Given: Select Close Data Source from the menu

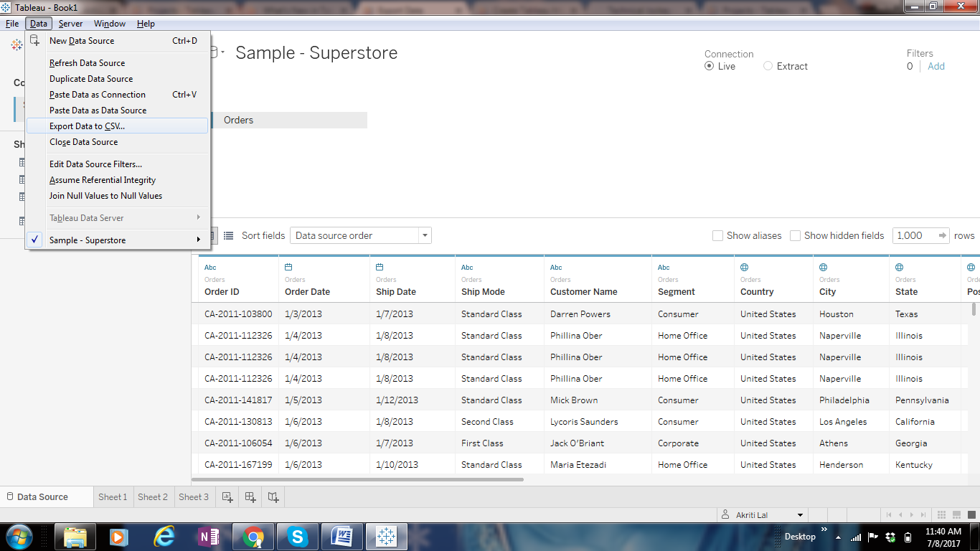Looking at the screenshot, I should click(x=117, y=142).
